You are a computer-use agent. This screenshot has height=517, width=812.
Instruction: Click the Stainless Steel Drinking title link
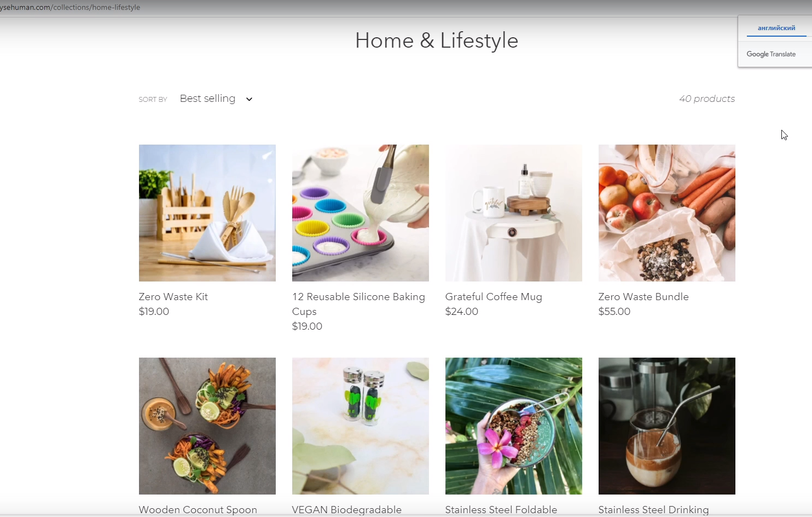click(x=653, y=510)
